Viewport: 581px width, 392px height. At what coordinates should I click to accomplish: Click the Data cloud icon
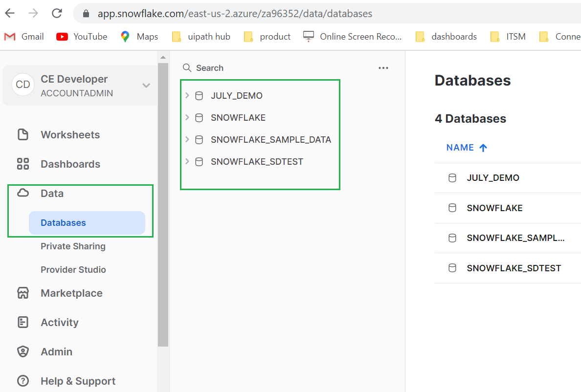coord(23,193)
